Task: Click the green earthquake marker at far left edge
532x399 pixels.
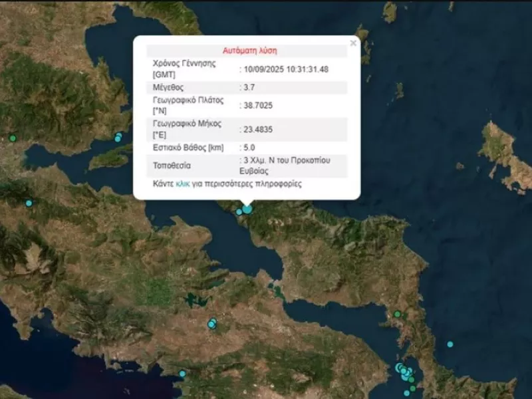Action: [x=12, y=138]
